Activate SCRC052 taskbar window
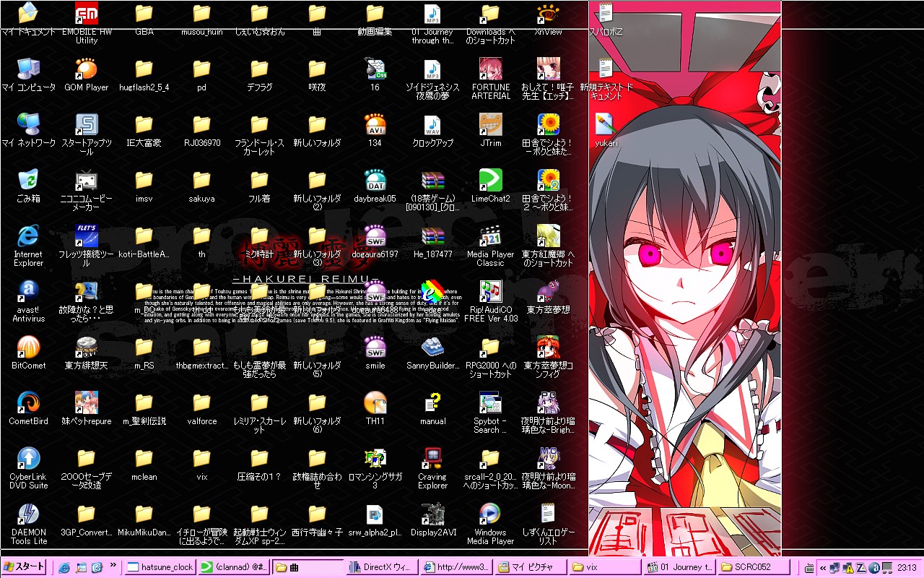 coord(754,567)
